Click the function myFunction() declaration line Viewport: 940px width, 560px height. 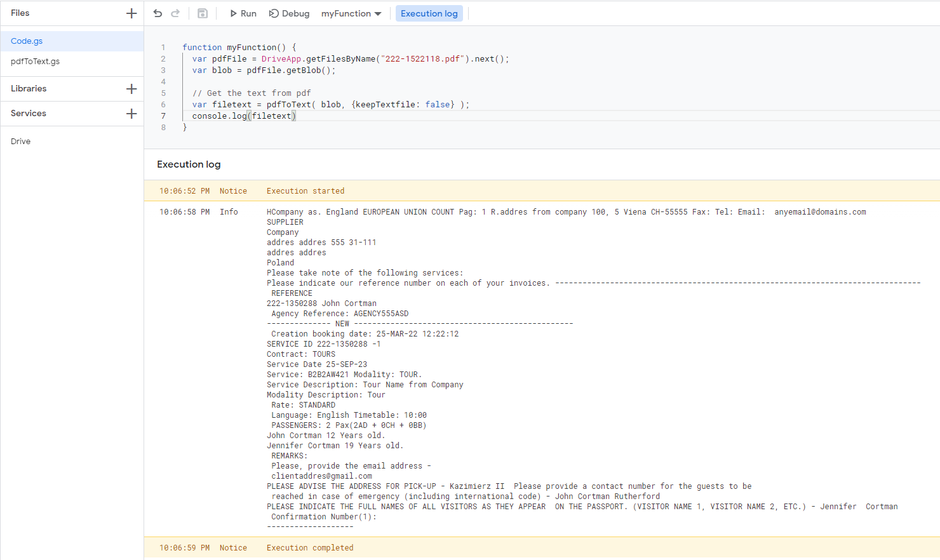point(239,48)
